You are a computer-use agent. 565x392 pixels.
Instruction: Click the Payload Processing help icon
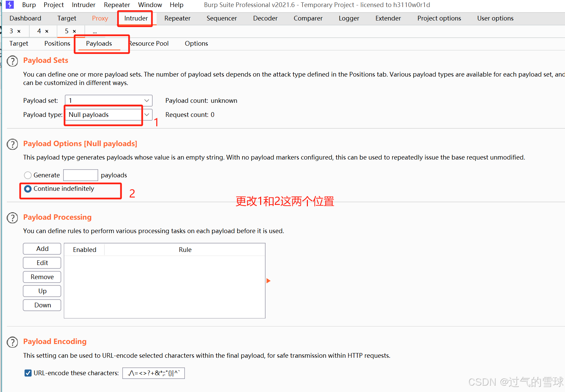click(12, 218)
